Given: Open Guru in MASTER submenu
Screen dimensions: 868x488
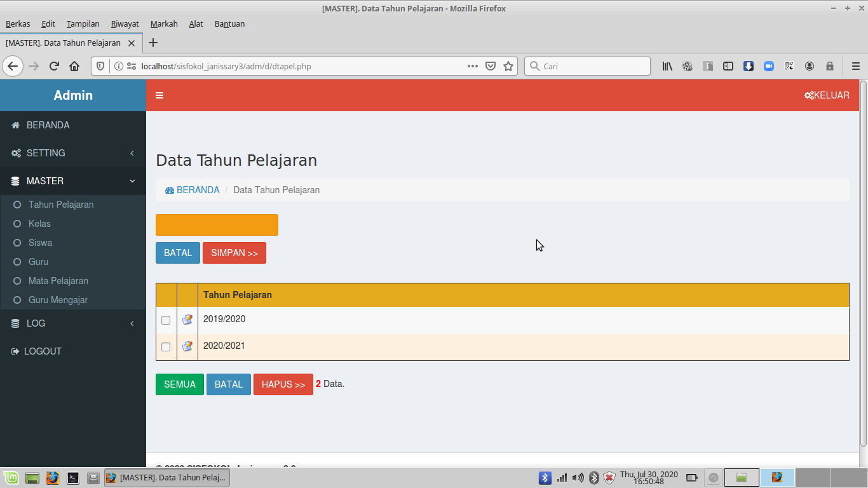Looking at the screenshot, I should (x=38, y=262).
